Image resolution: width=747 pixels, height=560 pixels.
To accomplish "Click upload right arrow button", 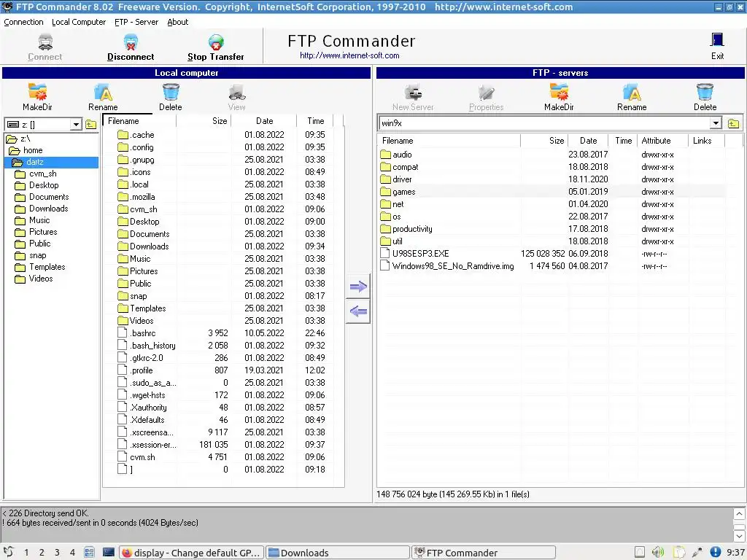I will pos(358,287).
